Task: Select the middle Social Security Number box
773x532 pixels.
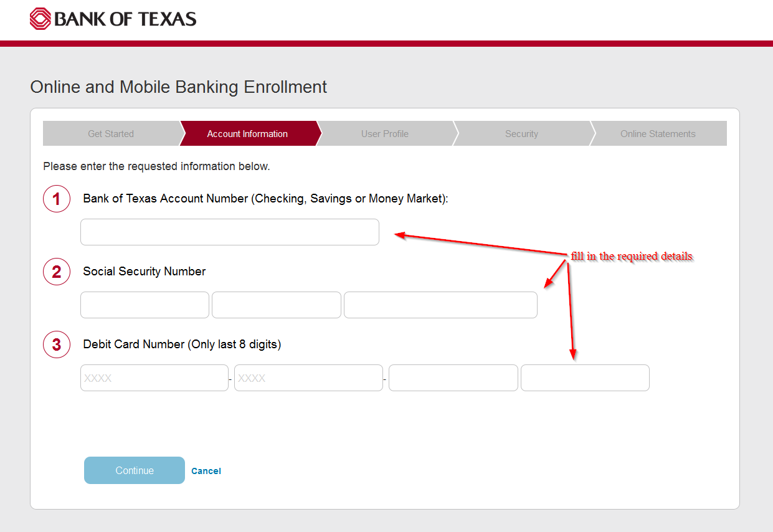Action: tap(277, 305)
